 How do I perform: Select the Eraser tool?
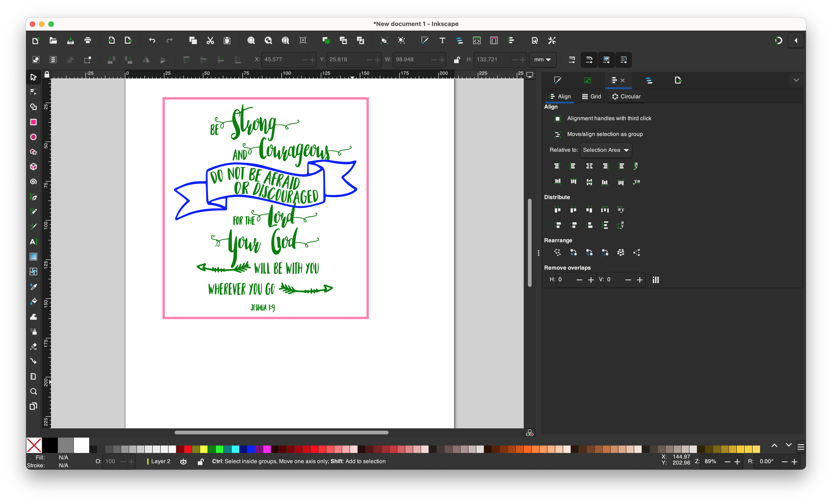point(33,346)
